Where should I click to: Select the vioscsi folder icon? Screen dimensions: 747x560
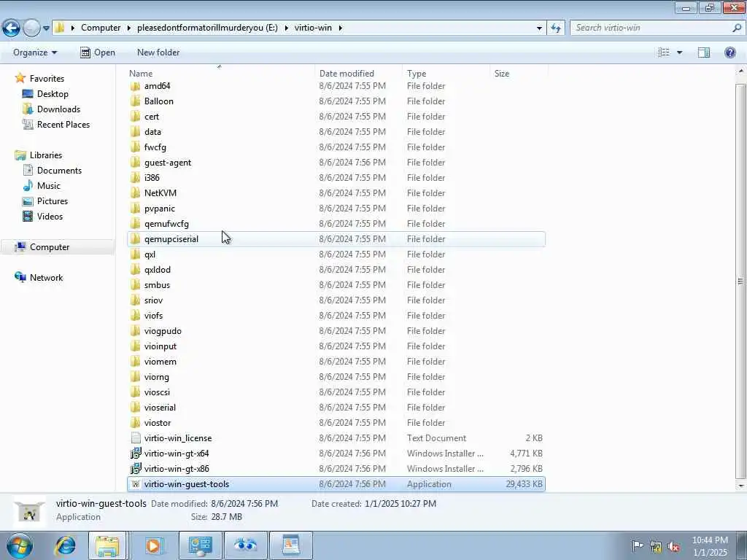coord(135,392)
